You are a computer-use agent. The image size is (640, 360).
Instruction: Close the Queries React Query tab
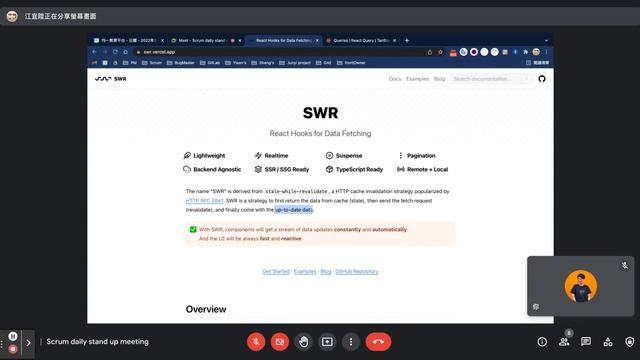pos(394,40)
